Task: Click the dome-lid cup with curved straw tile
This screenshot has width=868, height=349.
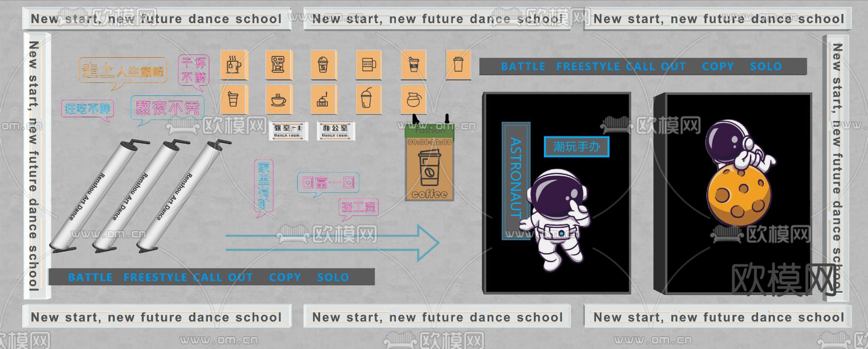Action: [369, 100]
